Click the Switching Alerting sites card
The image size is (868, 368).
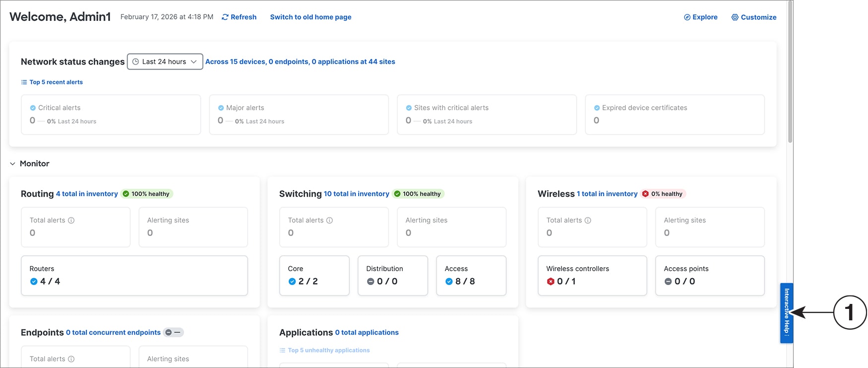(x=452, y=227)
